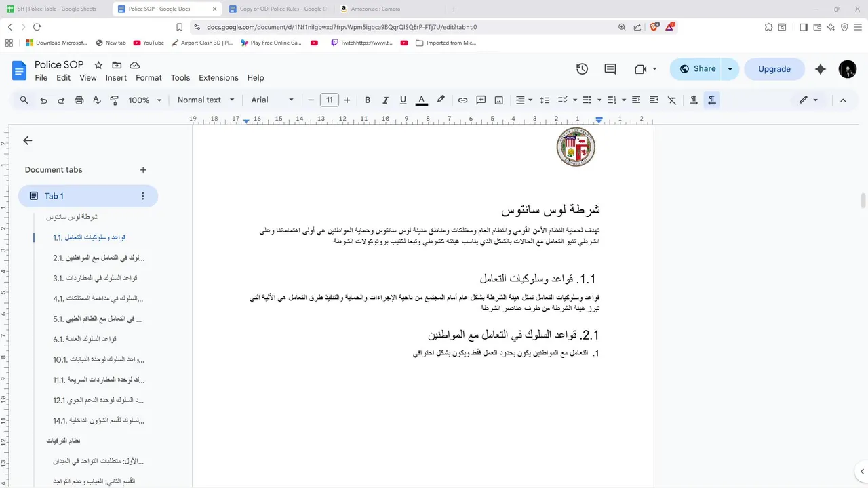Switch to the Police Table Google Sheets tab
Image resolution: width=868 pixels, height=488 pixels.
point(56,9)
